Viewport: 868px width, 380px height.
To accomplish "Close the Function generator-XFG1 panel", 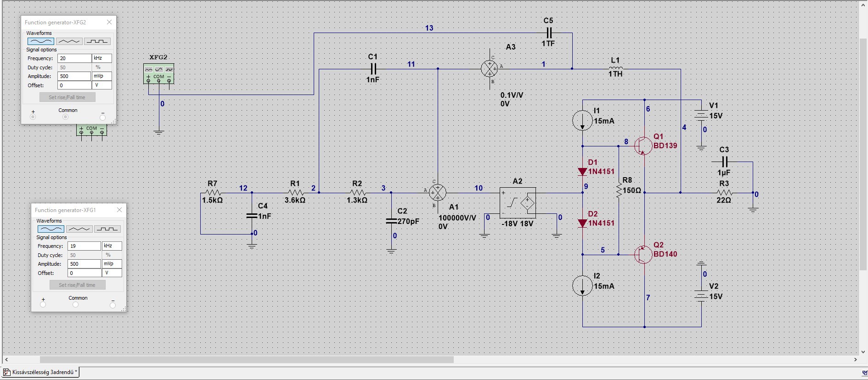I will pyautogui.click(x=119, y=210).
